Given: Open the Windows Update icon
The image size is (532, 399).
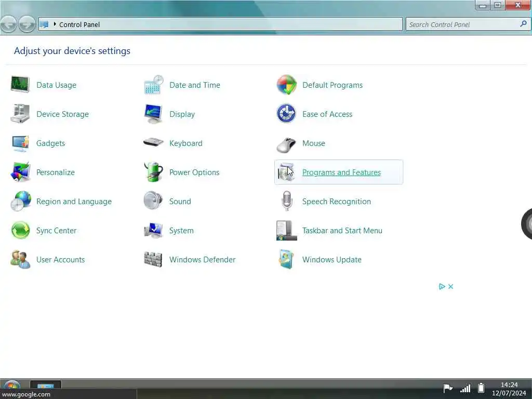Looking at the screenshot, I should tap(286, 260).
